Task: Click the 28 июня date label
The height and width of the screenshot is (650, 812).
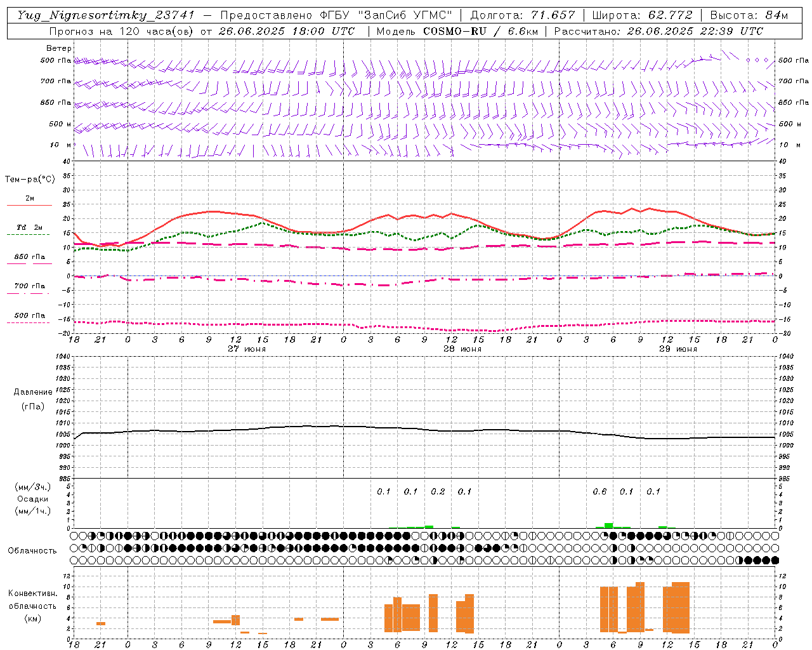Action: (462, 349)
